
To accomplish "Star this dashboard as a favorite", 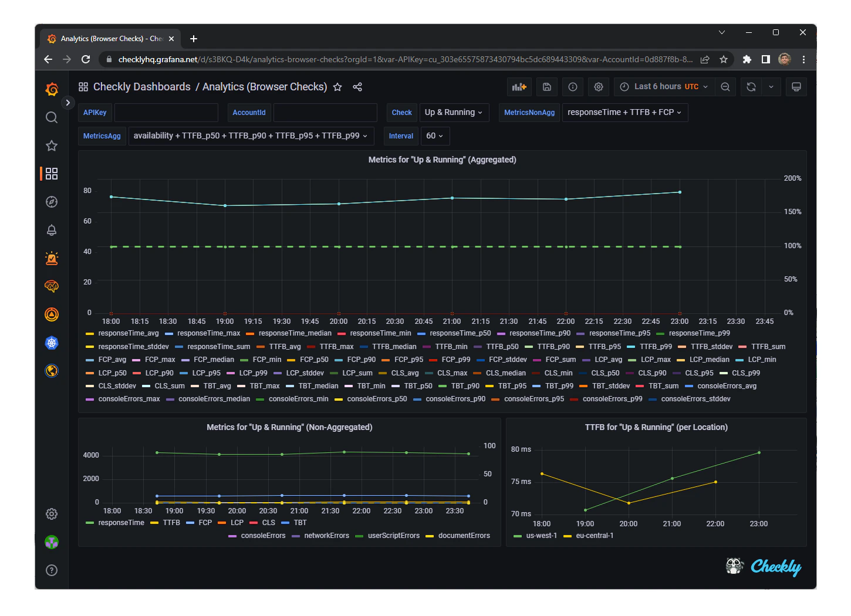I will (337, 87).
